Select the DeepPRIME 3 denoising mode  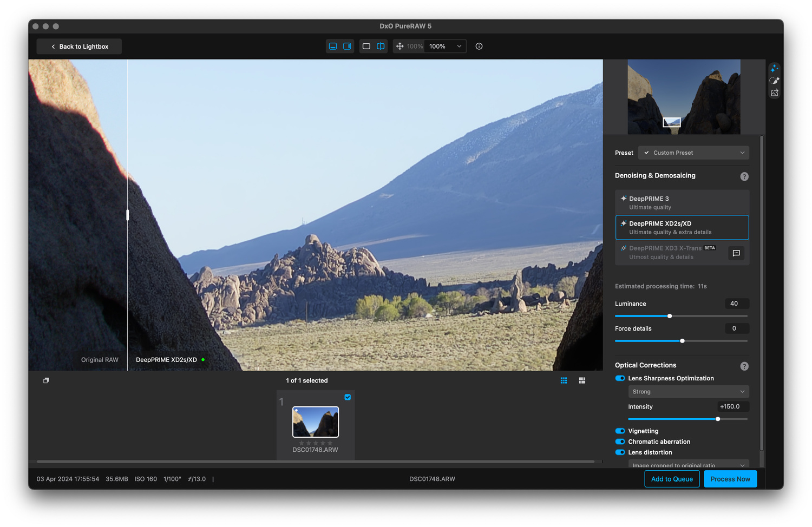682,202
